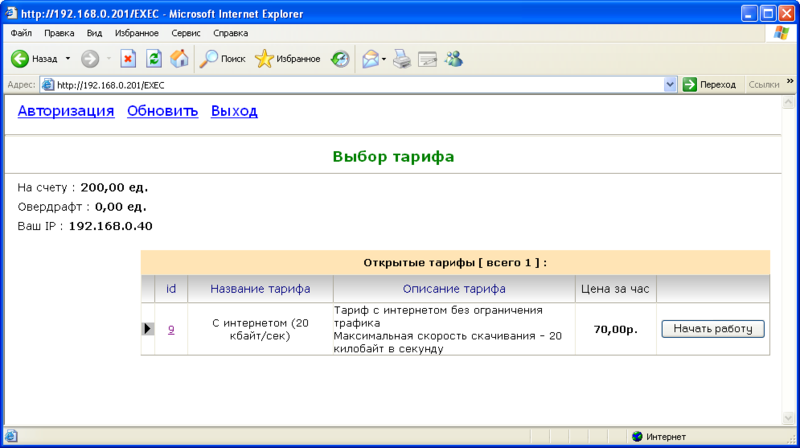The image size is (800, 448).
Task: Click the Начать работу button
Action: click(713, 329)
